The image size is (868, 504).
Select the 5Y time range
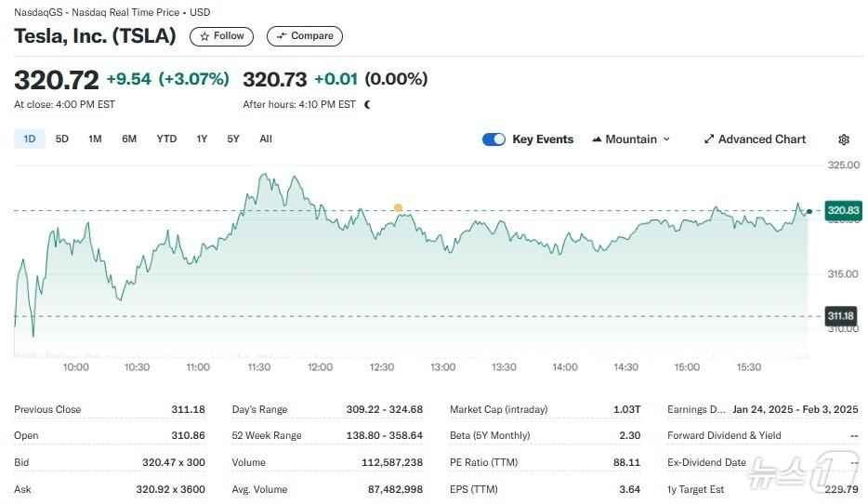coord(233,139)
